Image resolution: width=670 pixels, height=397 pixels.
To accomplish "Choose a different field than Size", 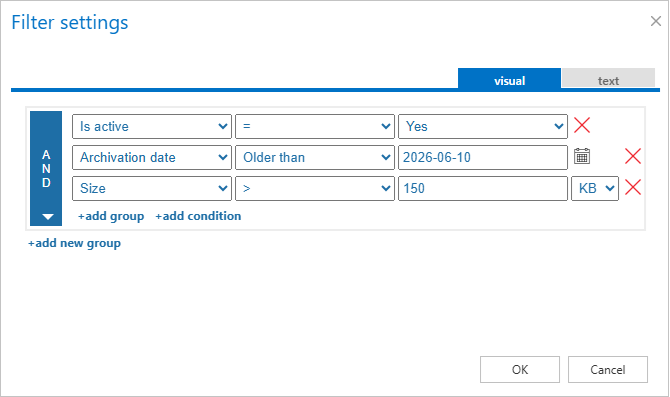I will pyautogui.click(x=152, y=188).
